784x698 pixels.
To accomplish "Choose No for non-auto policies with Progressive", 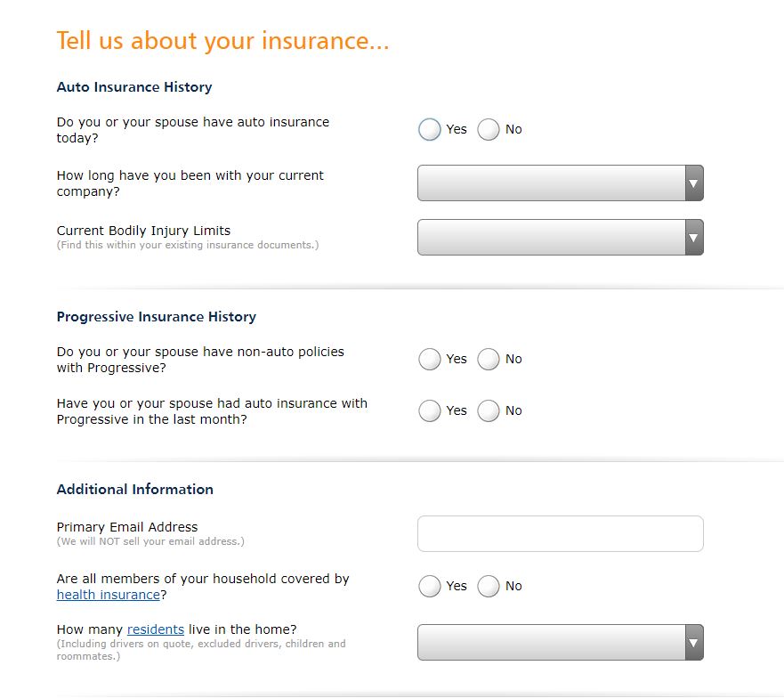I will pyautogui.click(x=489, y=360).
